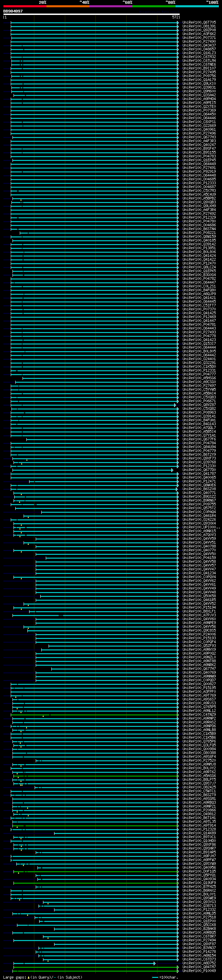This screenshot has height=980, width=222.
Task: Select the truncated label UniRef100_UPI000..
Action: 201,527
